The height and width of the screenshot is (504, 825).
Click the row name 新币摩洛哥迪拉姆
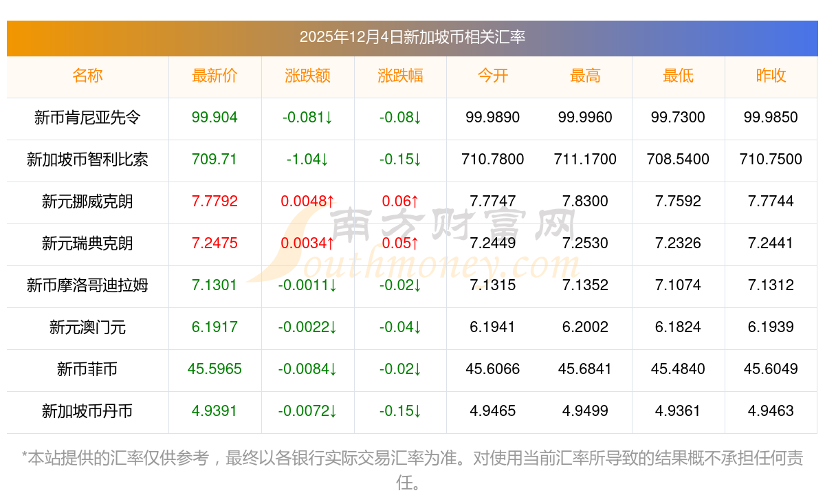coord(87,285)
